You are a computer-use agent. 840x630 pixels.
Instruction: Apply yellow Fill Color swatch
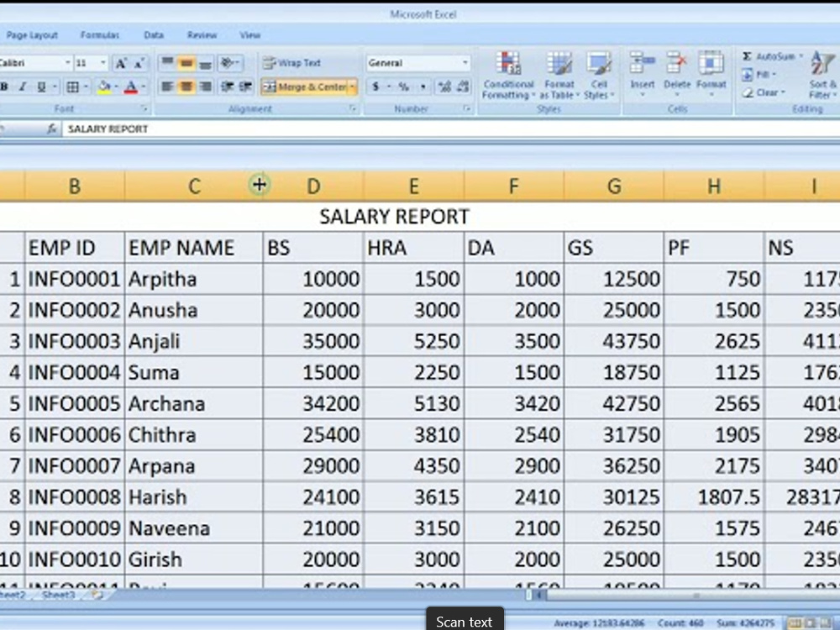104,87
